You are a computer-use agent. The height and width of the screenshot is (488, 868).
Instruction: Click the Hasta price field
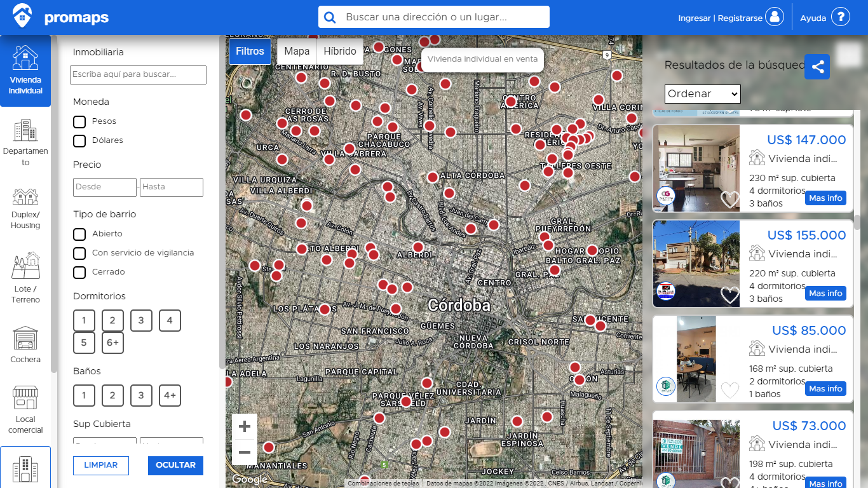(172, 187)
